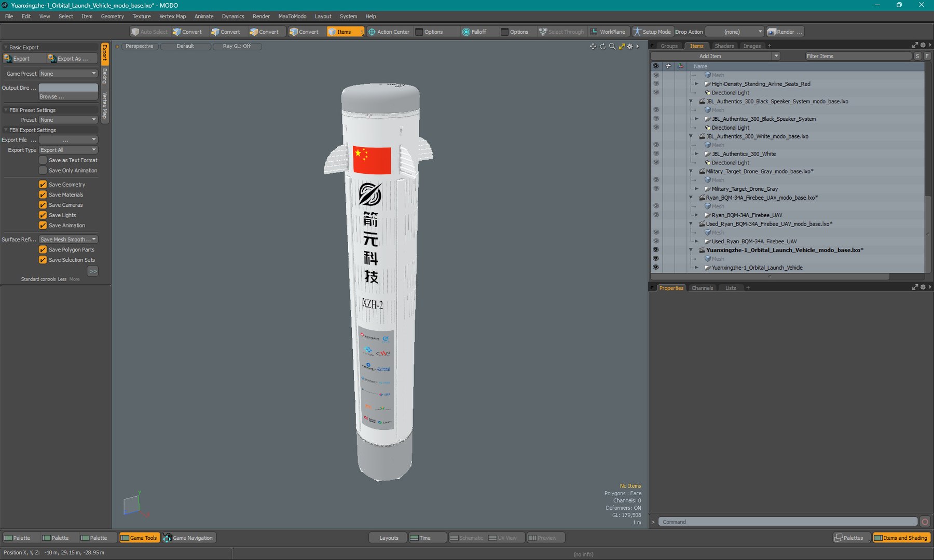The image size is (934, 560).
Task: Toggle Select Through mode
Action: (x=561, y=32)
